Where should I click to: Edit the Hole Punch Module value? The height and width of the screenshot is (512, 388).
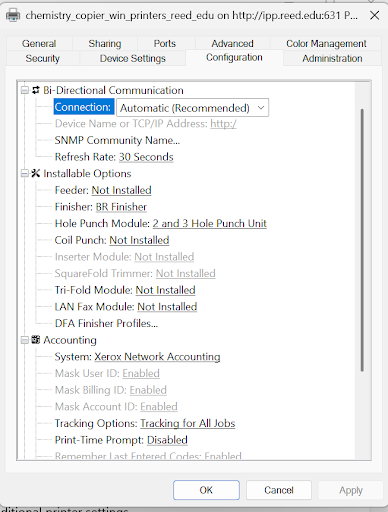(x=210, y=223)
